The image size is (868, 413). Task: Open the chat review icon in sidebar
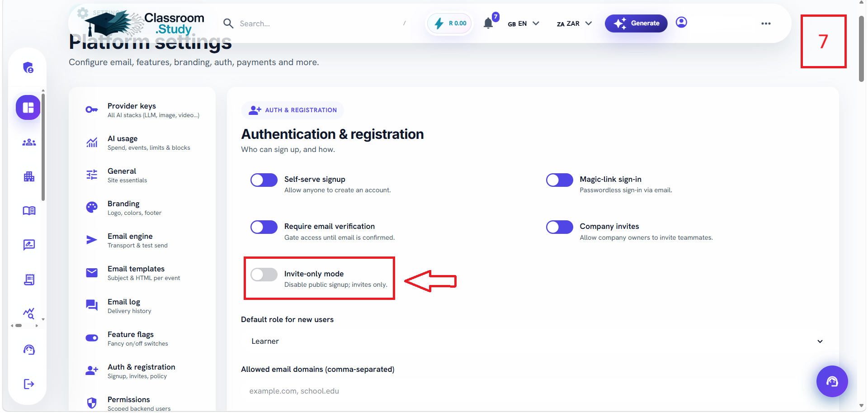pos(29,245)
